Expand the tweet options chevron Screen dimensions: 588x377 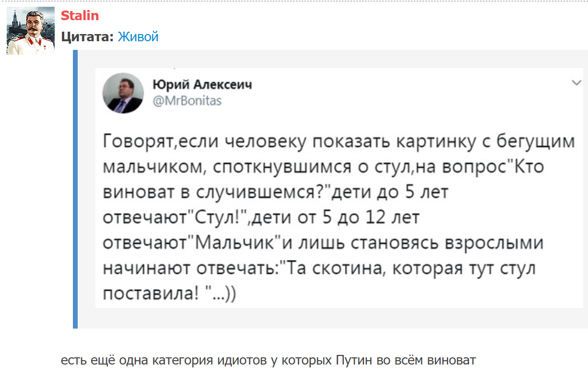pyautogui.click(x=576, y=83)
